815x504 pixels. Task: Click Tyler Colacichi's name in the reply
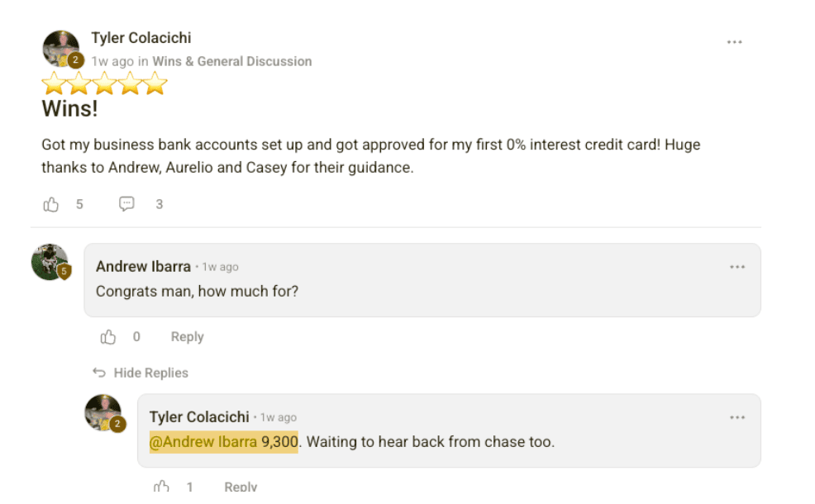coord(198,417)
